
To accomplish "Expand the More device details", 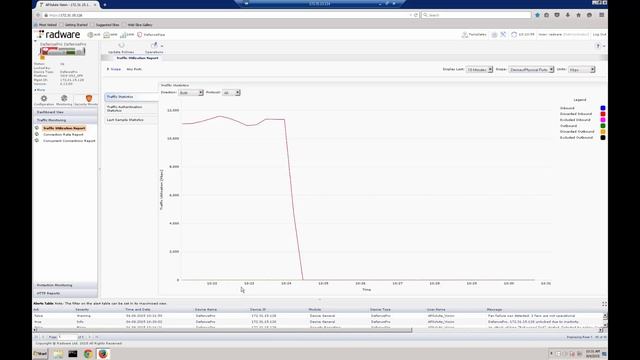I will pyautogui.click(x=40, y=90).
